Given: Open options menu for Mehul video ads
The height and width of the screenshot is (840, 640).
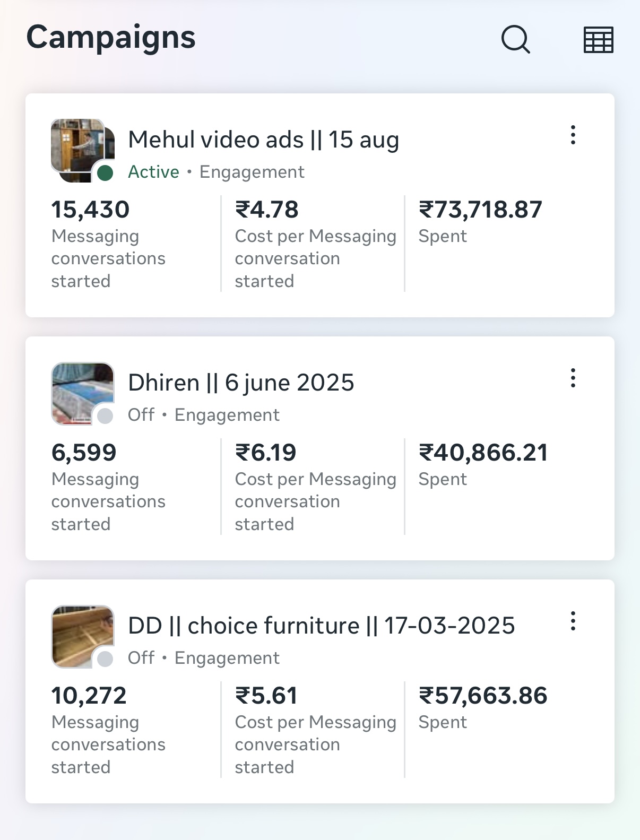Looking at the screenshot, I should pyautogui.click(x=573, y=135).
